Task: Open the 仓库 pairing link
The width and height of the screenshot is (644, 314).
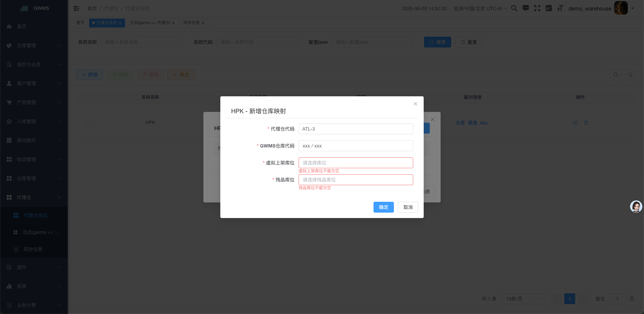Action: [x=460, y=123]
